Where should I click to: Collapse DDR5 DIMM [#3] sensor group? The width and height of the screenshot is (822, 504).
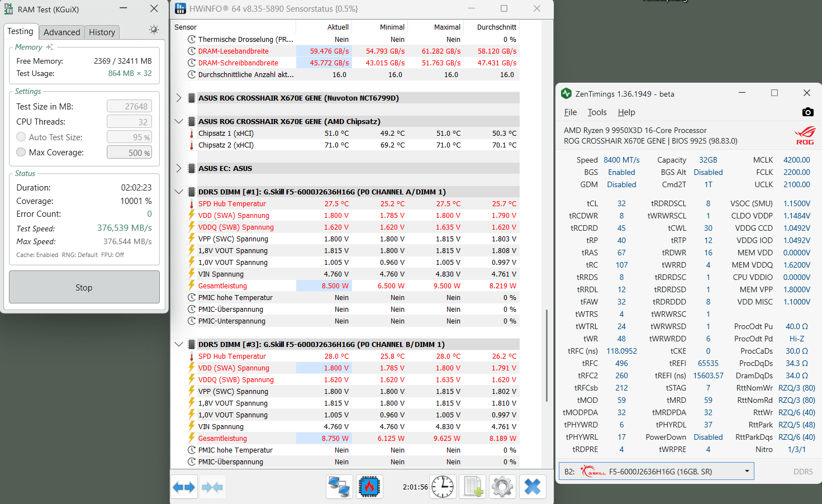(x=179, y=344)
